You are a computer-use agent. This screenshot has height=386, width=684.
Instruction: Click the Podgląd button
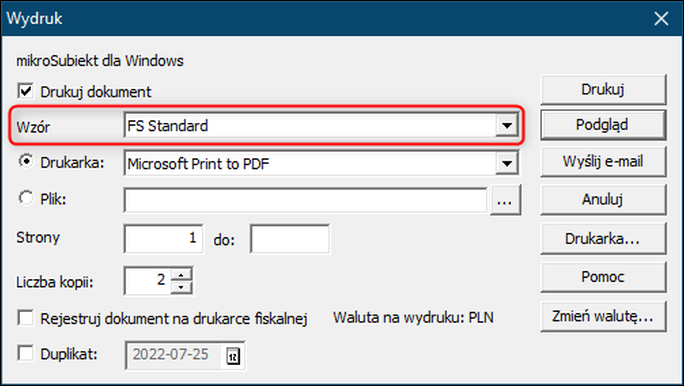[x=603, y=125]
